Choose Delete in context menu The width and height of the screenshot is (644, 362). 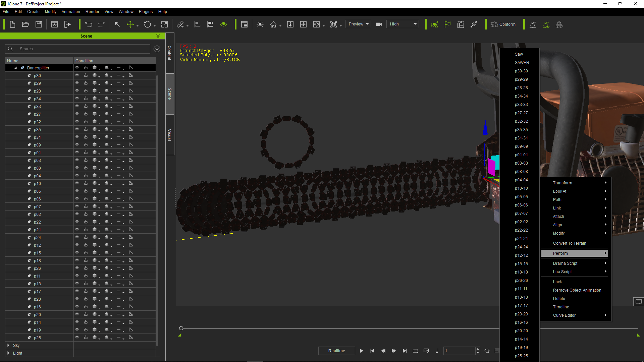pos(559,298)
